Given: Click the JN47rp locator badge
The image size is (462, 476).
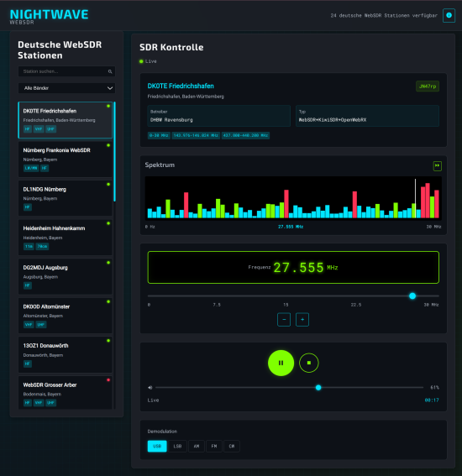Looking at the screenshot, I should [428, 86].
